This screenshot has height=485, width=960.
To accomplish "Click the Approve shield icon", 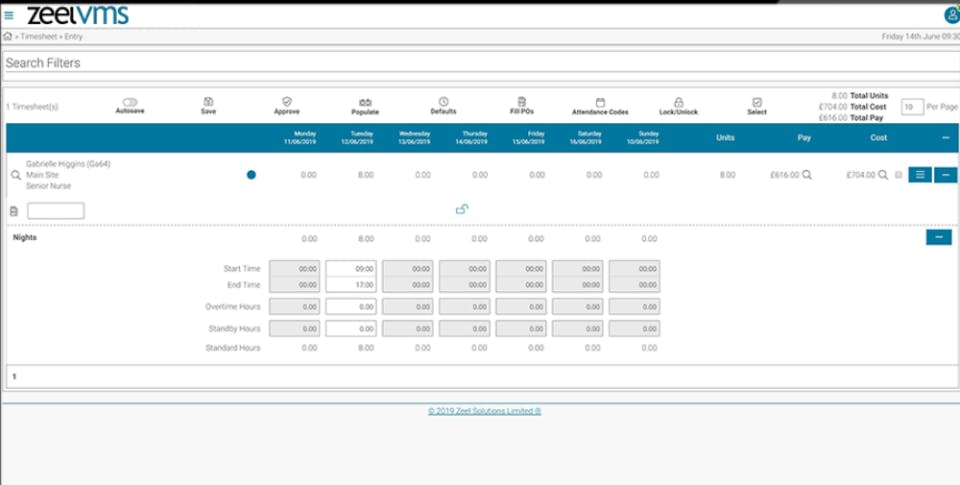I will 287,102.
